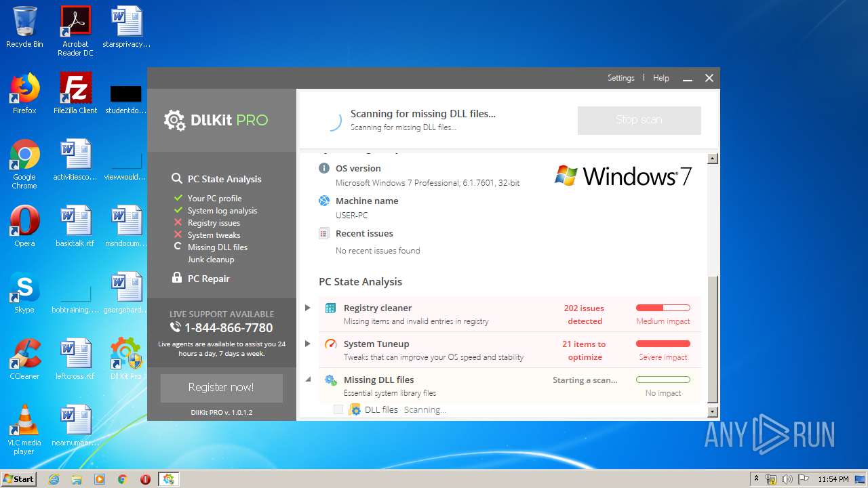
Task: Open the Settings menu
Action: (620, 78)
